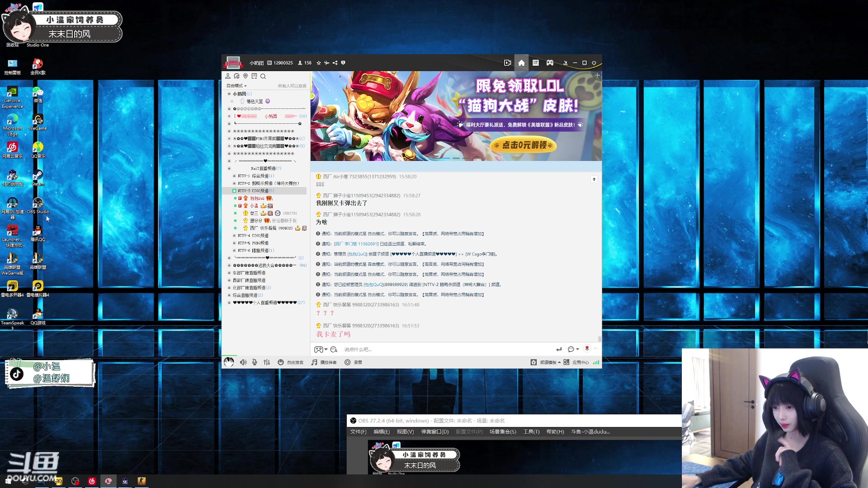The width and height of the screenshot is (868, 488).
Task: Open the channel list panel icon
Action: (535, 63)
